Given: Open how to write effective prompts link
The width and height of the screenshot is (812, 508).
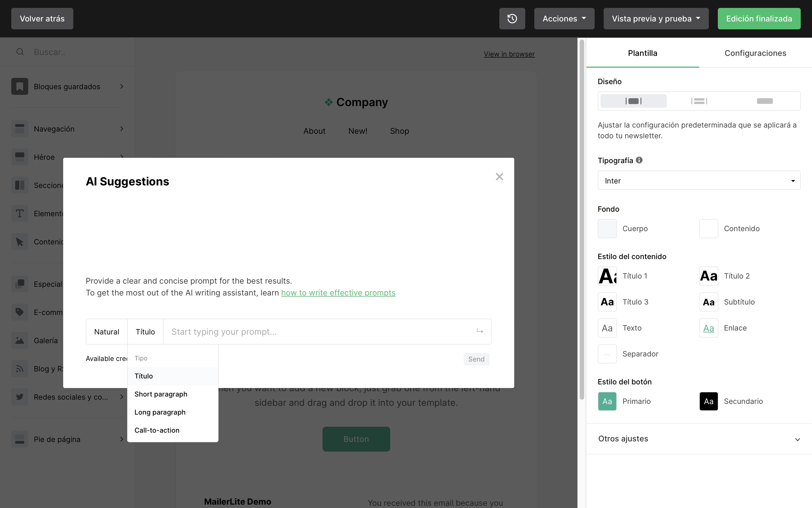Looking at the screenshot, I should click(x=338, y=293).
